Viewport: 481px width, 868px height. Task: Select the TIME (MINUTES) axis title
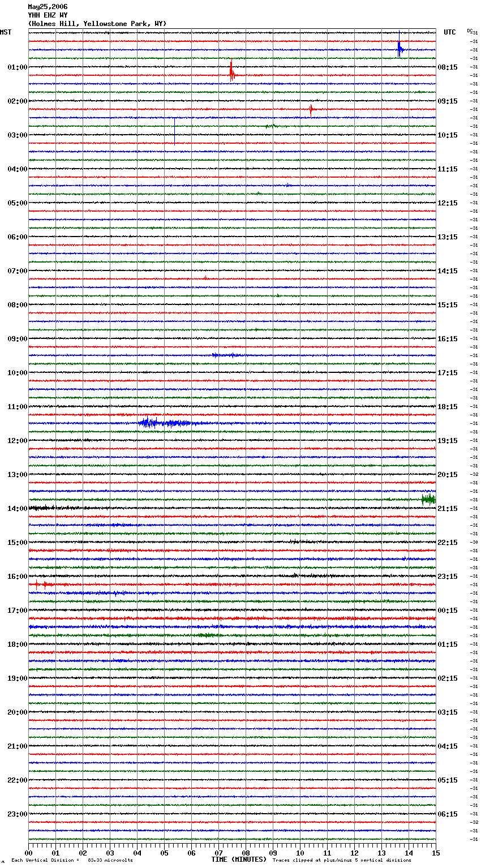pyautogui.click(x=239, y=860)
